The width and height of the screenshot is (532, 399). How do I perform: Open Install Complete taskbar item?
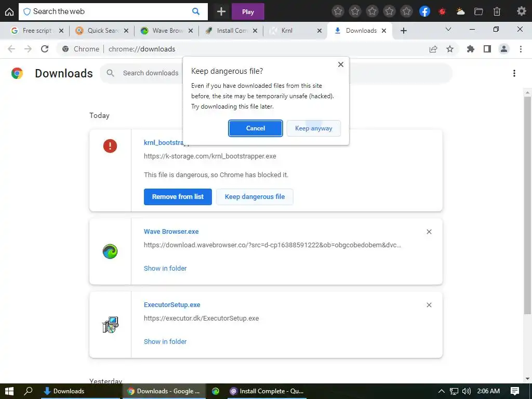point(267,391)
